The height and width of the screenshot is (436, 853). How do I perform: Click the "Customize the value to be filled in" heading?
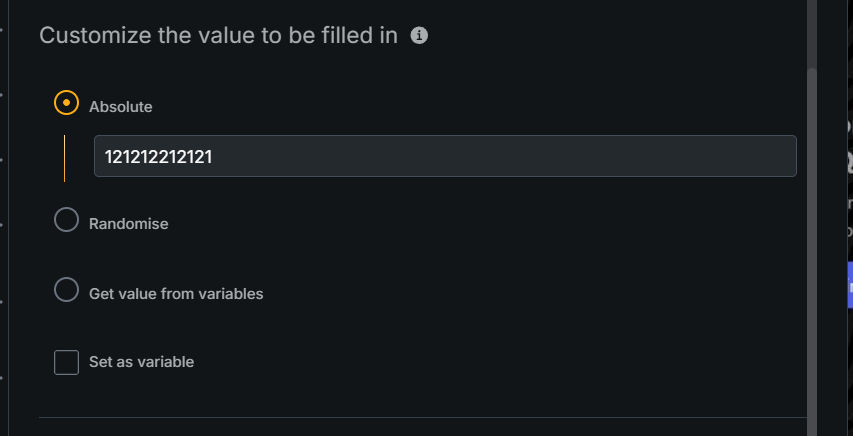(218, 36)
